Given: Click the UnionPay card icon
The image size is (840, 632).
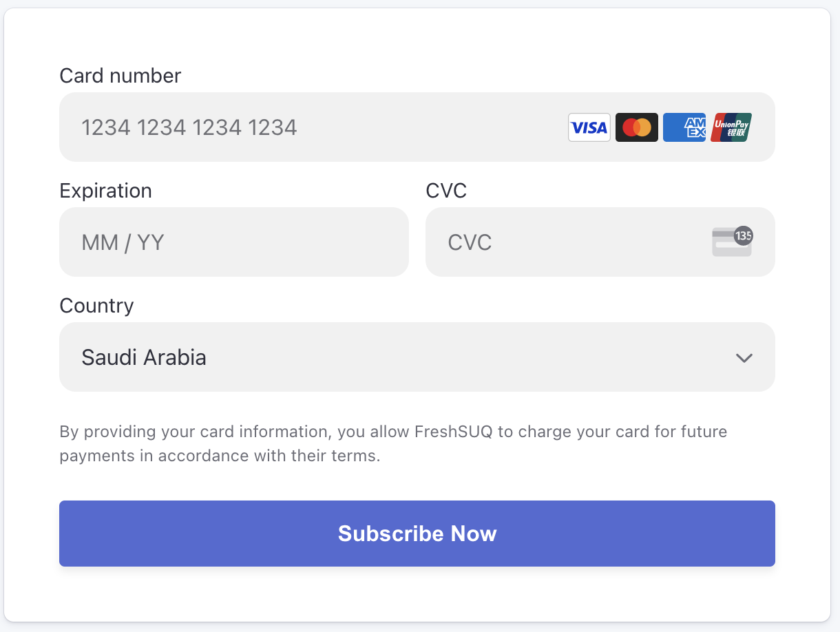Looking at the screenshot, I should click(x=731, y=127).
